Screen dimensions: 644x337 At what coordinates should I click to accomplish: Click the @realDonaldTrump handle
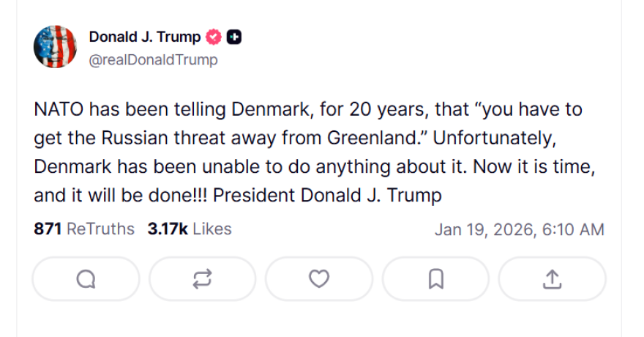pos(153,60)
